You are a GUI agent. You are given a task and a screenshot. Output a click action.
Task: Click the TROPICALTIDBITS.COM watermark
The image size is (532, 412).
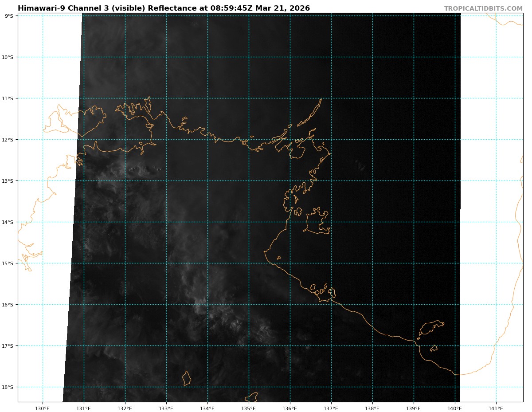tap(483, 8)
